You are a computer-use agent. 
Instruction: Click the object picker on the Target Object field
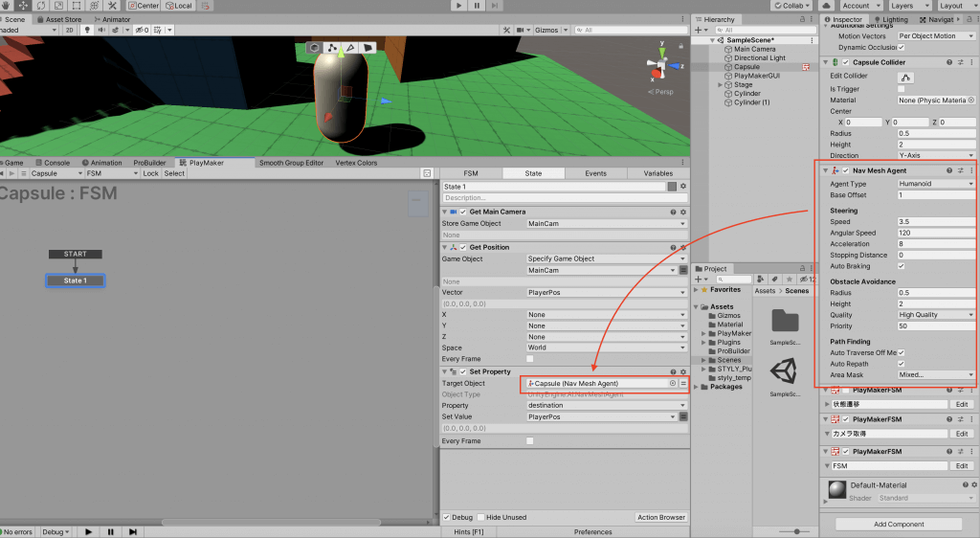point(673,383)
